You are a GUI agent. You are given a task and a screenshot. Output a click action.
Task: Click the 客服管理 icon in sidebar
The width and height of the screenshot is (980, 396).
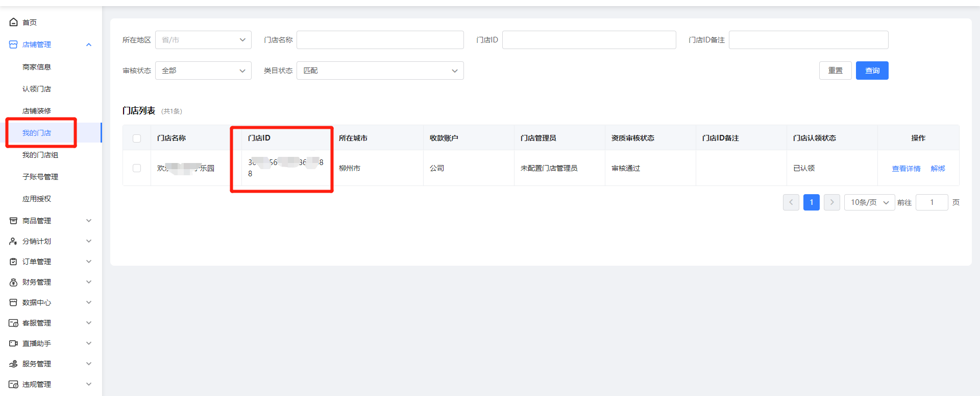pyautogui.click(x=13, y=323)
